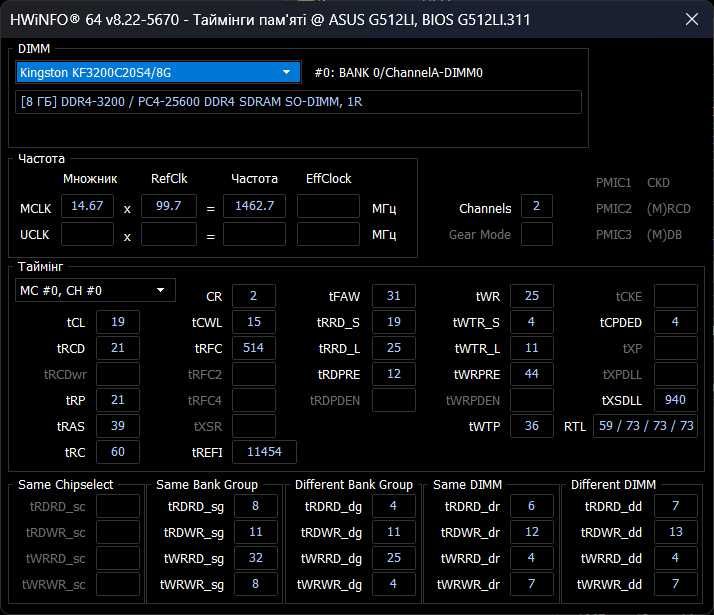
Task: Select the tWRWR_dr value 7
Action: click(x=532, y=584)
